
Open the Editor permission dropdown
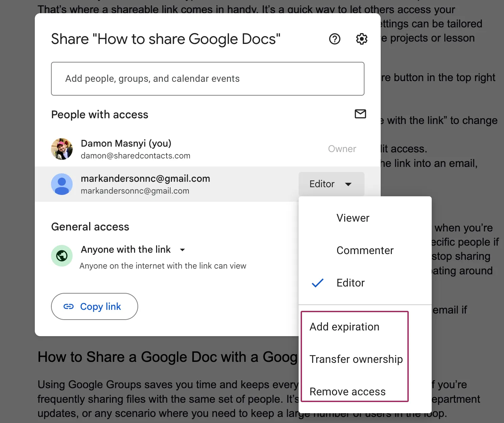click(331, 184)
